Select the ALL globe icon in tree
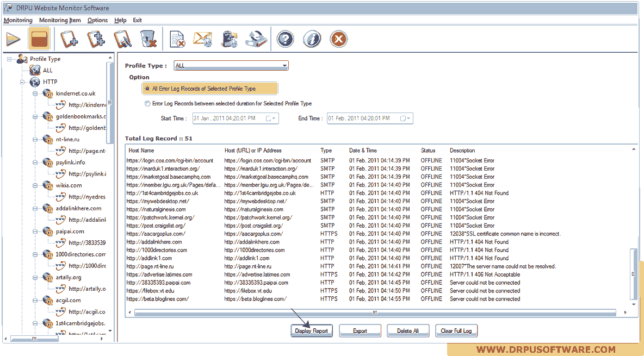Screen dimensions: 644x356 (35, 70)
